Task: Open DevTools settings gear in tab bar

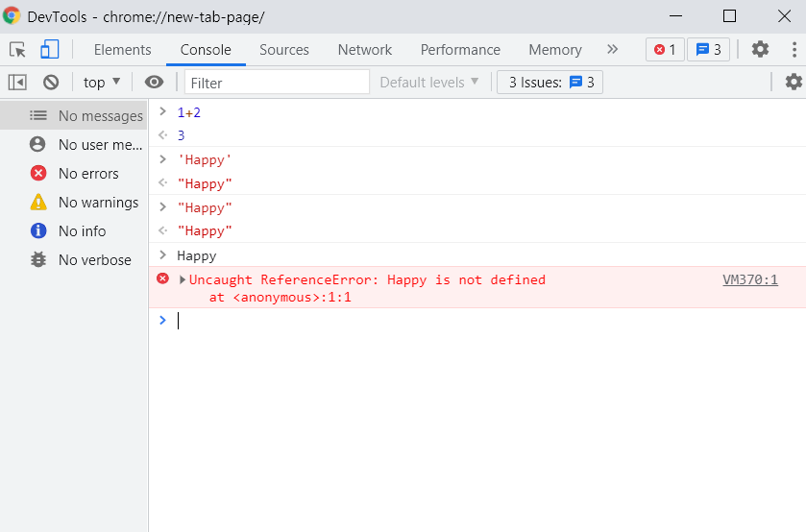Action: [x=760, y=49]
